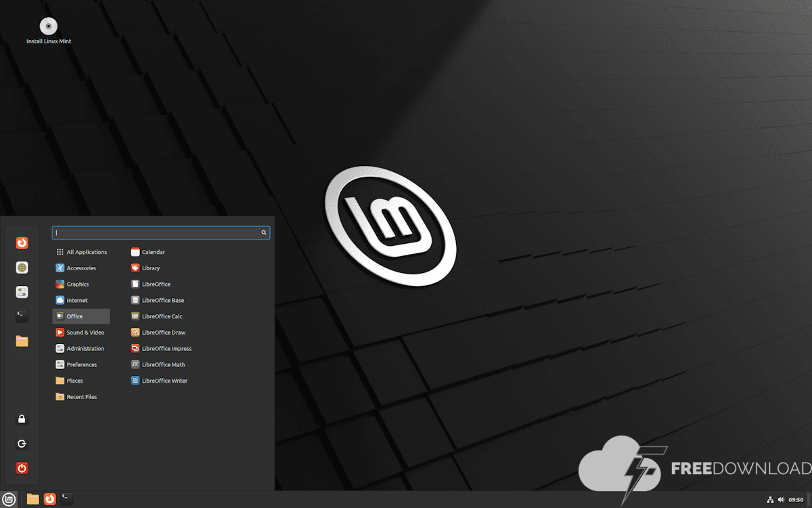Launch LibreOffice Writer
Image resolution: width=812 pixels, height=508 pixels.
point(164,381)
